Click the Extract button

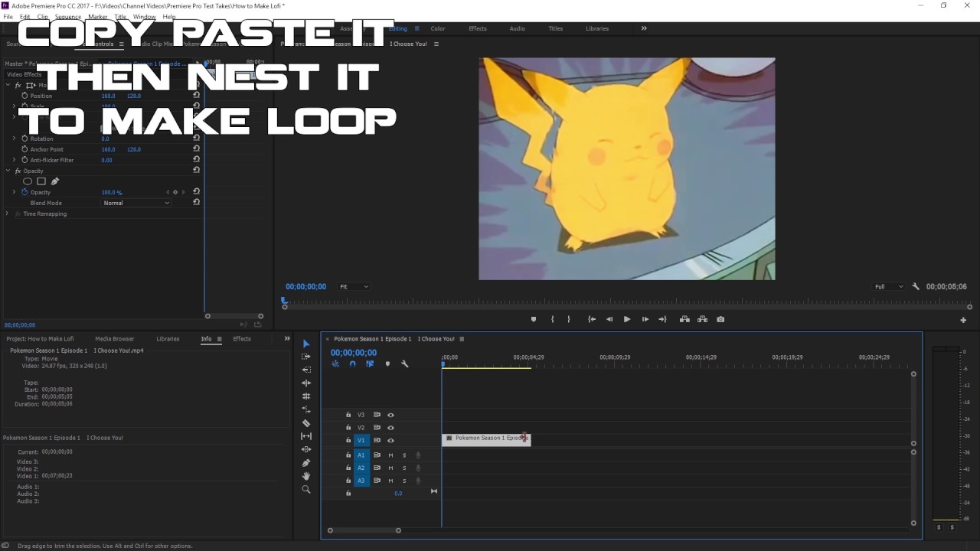pos(702,319)
